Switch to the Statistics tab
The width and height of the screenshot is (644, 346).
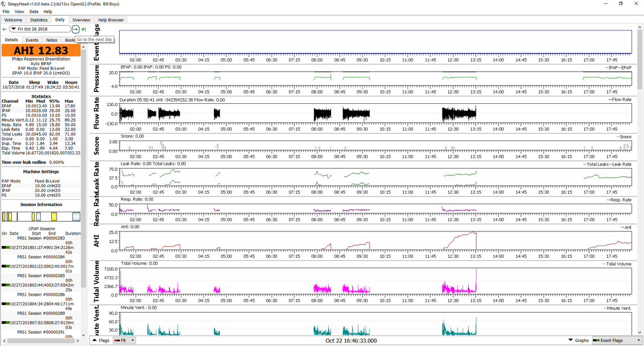pyautogui.click(x=38, y=20)
